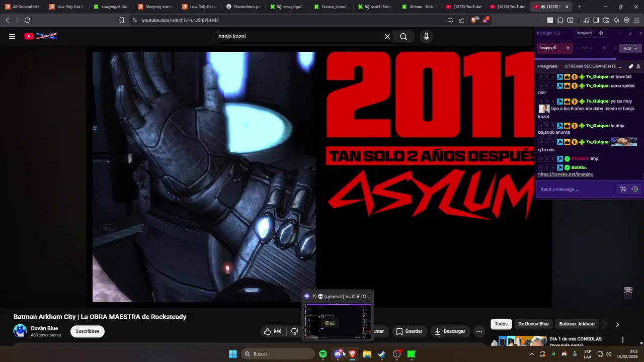Open Leo AI sparkle icon
Image resolution: width=644 pixels, height=362 pixels.
tap(616, 20)
